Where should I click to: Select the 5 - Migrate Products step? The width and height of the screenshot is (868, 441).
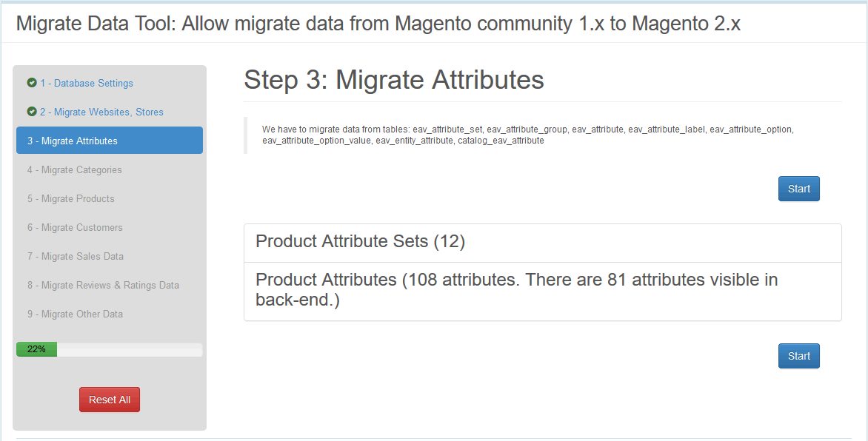click(x=71, y=198)
